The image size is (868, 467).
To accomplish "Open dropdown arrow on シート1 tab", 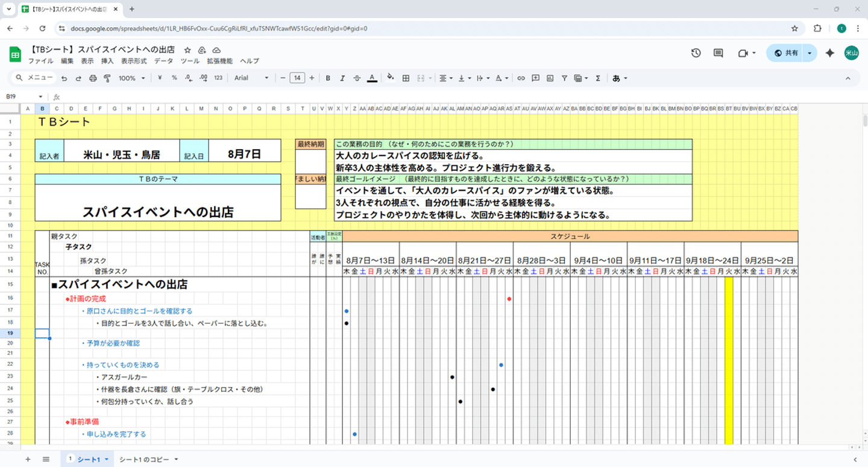I will [x=107, y=460].
